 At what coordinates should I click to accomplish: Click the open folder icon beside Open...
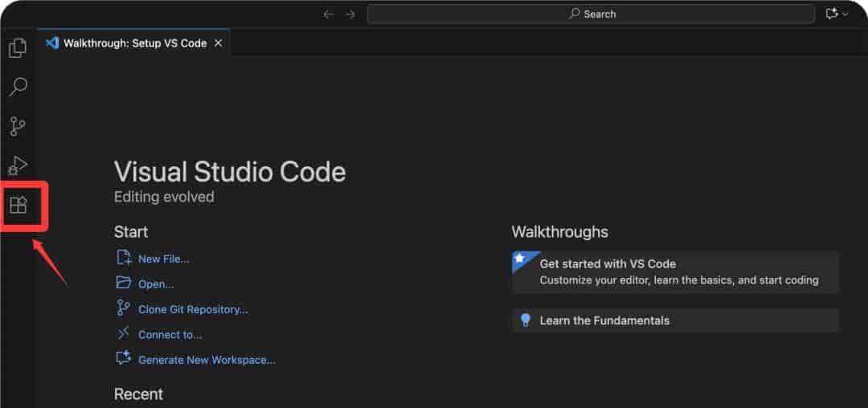click(x=124, y=283)
